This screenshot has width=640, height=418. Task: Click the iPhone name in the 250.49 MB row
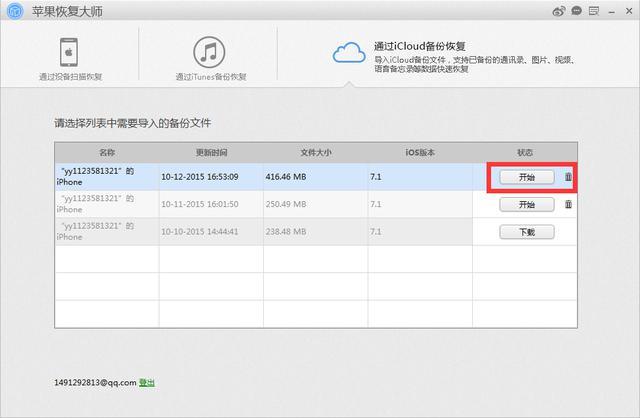pyautogui.click(x=96, y=204)
